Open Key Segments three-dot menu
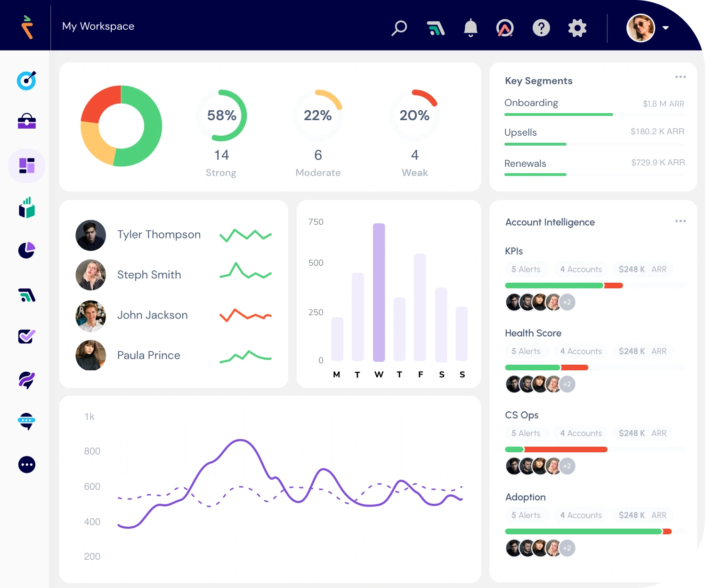705x588 pixels. 681,77
